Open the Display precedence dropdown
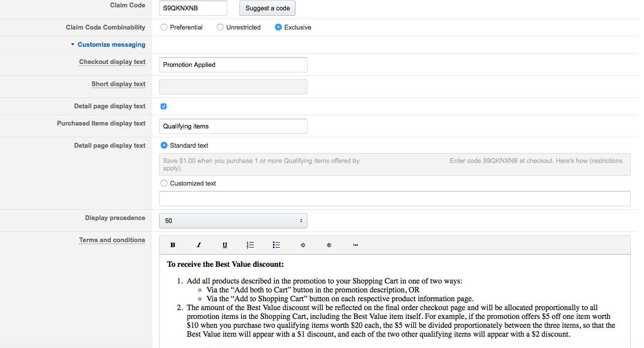The image size is (644, 348). pyautogui.click(x=233, y=221)
